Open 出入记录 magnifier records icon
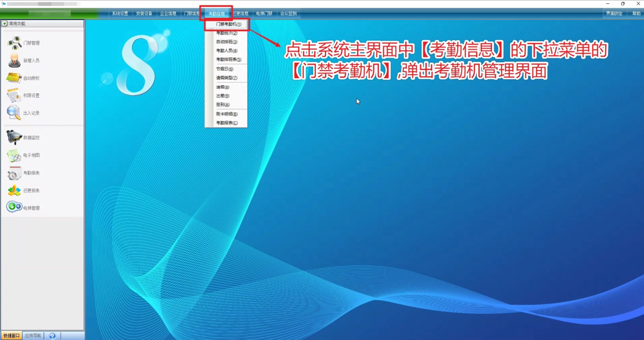 coord(14,113)
